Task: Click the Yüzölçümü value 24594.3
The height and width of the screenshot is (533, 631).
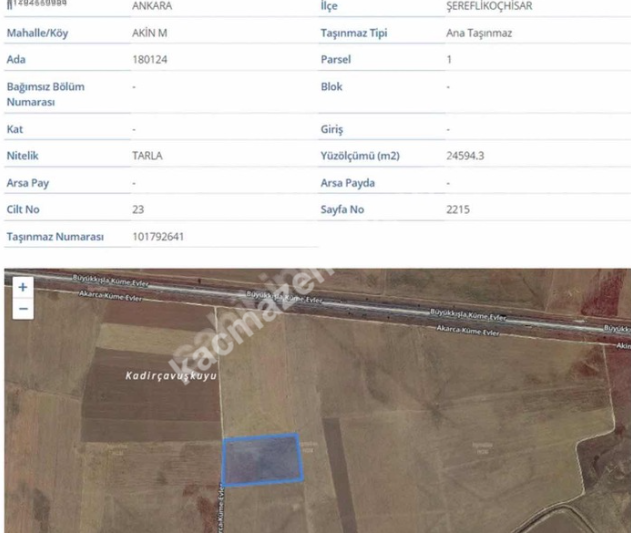Action: click(465, 155)
